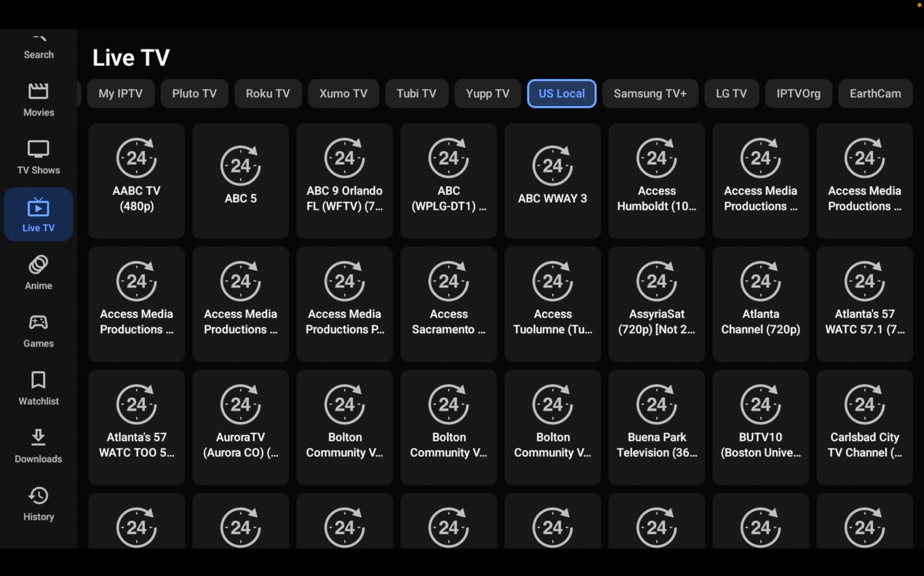This screenshot has width=924, height=576.
Task: Open the Anime section
Action: 39,272
